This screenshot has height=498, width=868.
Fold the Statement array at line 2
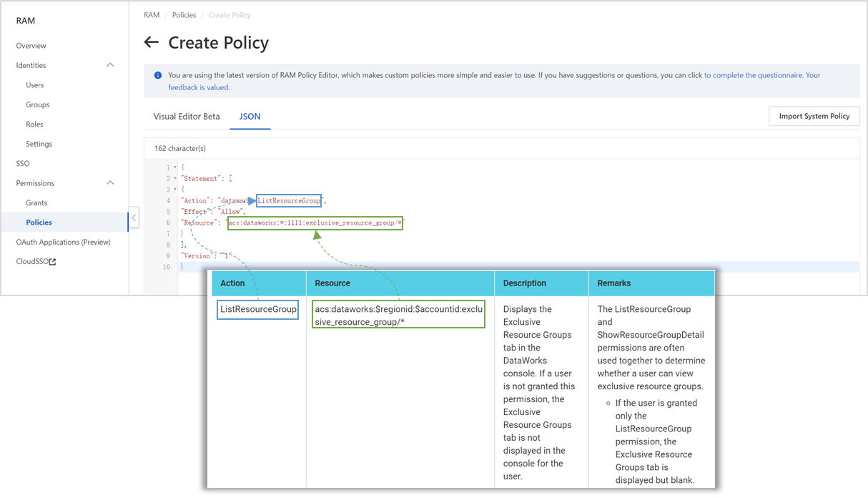[174, 178]
